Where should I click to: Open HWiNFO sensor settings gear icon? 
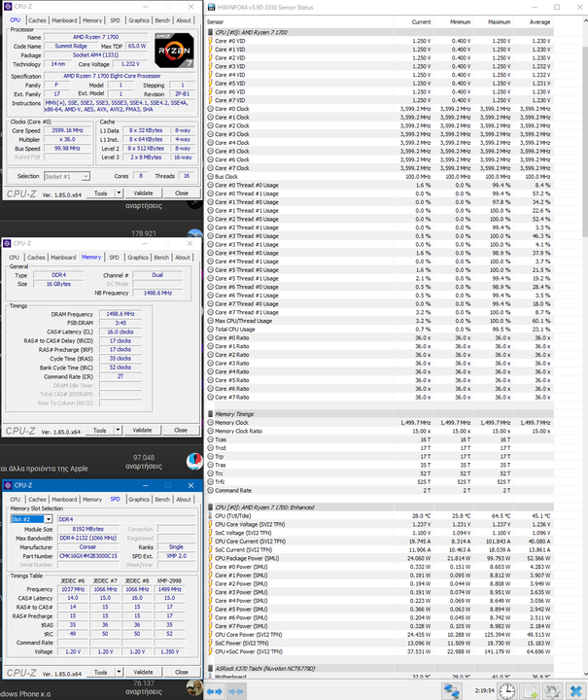point(552,691)
